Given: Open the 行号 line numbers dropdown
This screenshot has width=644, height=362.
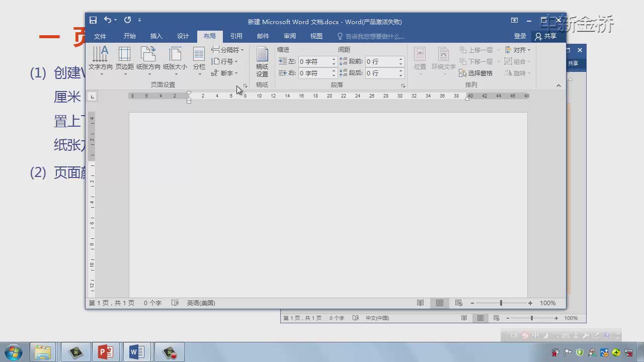Looking at the screenshot, I should click(224, 61).
